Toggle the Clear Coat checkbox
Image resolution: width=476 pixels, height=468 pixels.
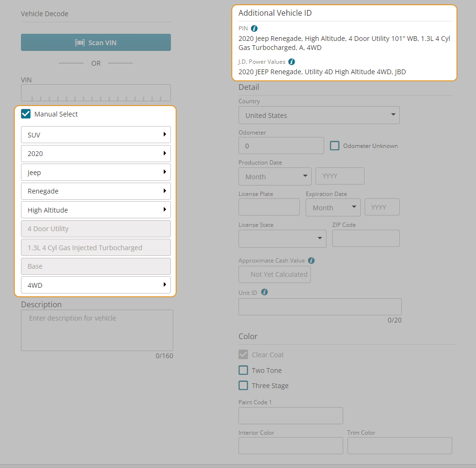click(243, 354)
